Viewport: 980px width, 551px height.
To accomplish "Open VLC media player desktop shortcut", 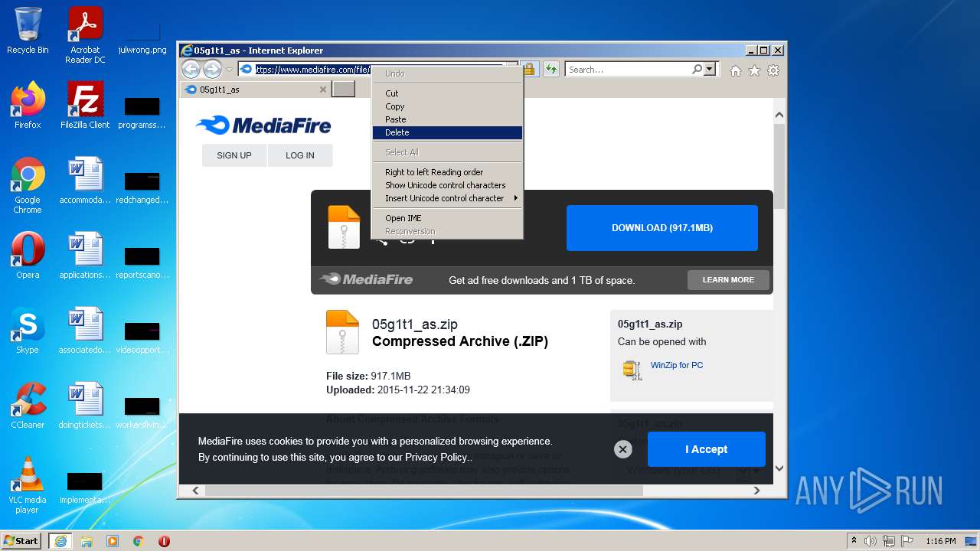I will 28,485.
